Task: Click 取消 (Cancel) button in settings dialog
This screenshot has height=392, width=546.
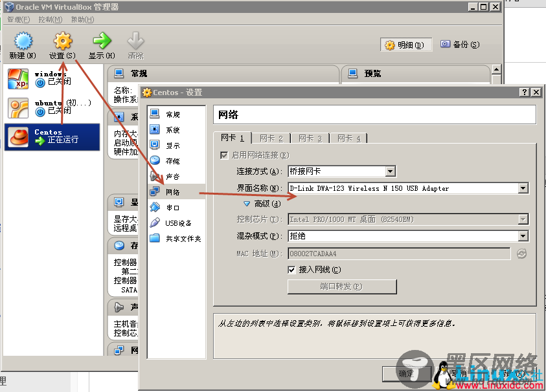Action: [459, 374]
